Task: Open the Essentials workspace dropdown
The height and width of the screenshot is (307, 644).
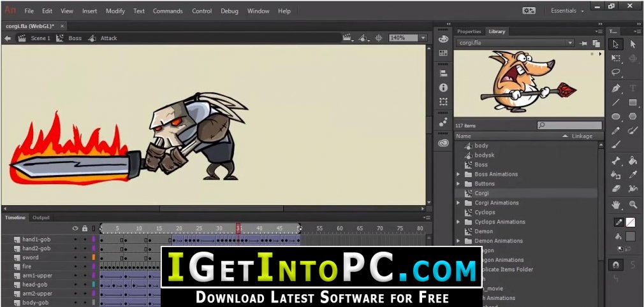Action: 567,11
